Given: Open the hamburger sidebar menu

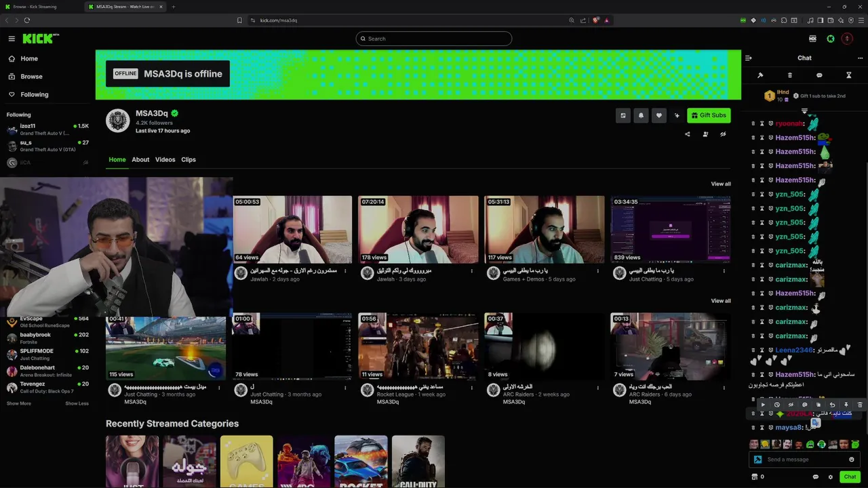Looking at the screenshot, I should (x=12, y=39).
